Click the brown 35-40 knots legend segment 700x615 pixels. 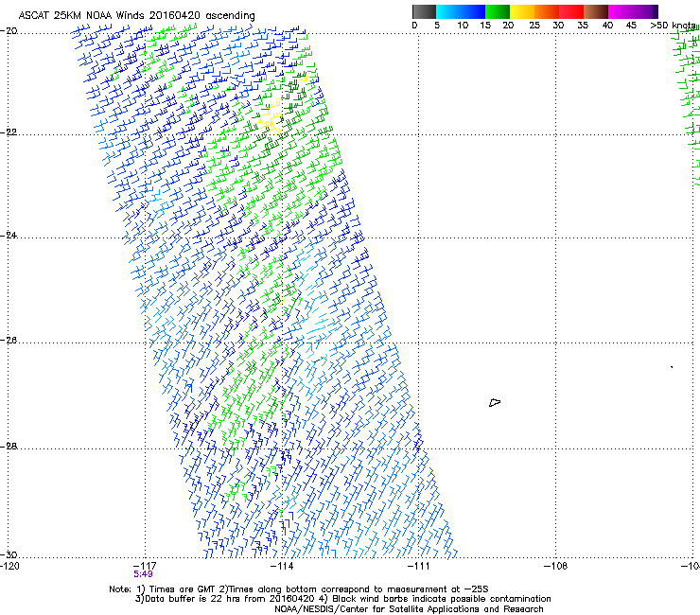coord(596,11)
